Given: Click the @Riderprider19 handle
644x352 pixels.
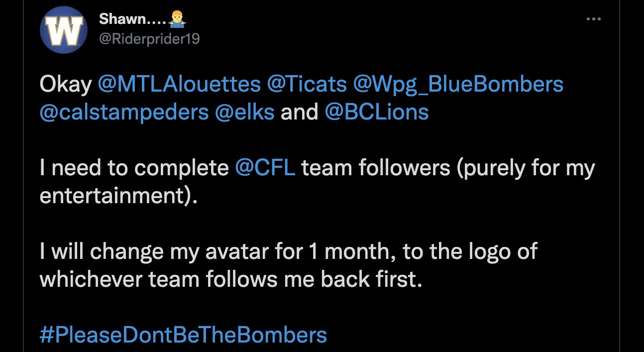Looking at the screenshot, I should (149, 39).
